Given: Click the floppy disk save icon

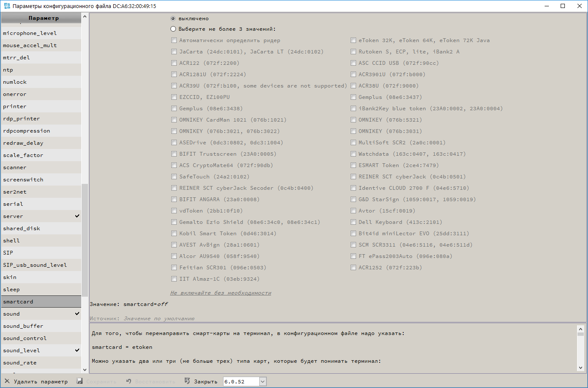Looking at the screenshot, I should pyautogui.click(x=80, y=381).
